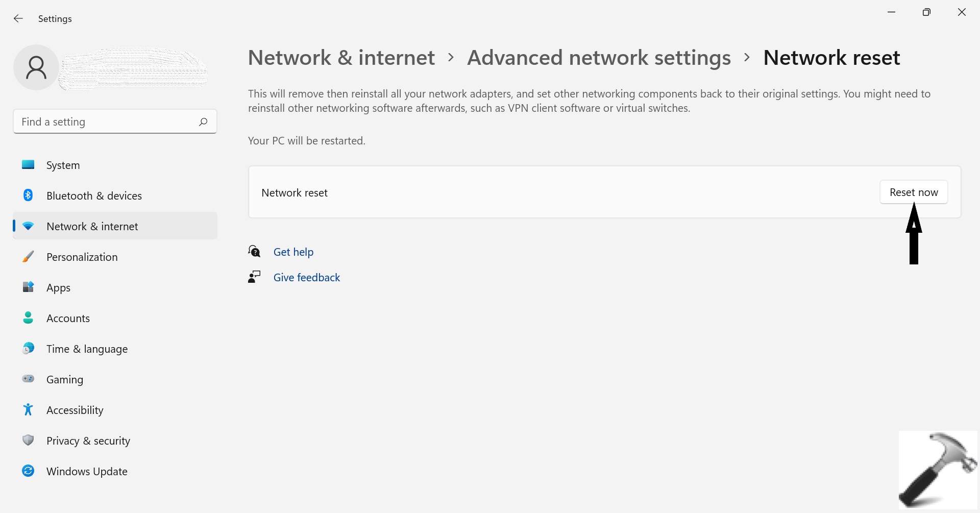Click the Privacy & security shield icon
This screenshot has height=513, width=980.
tap(28, 441)
